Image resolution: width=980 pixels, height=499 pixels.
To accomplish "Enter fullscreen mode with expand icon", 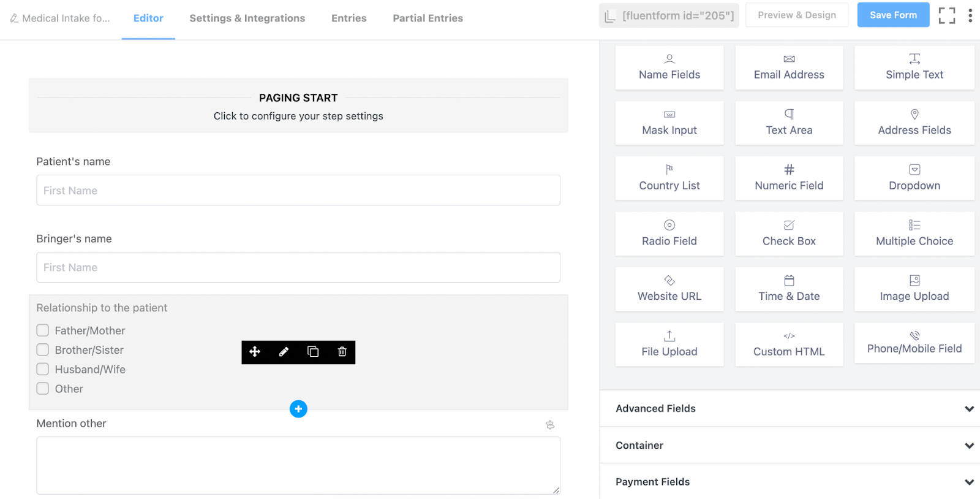I will (947, 15).
